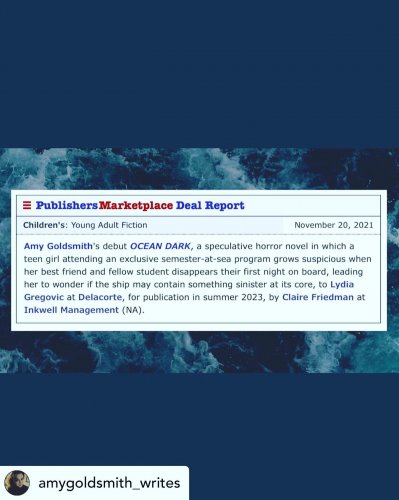Viewport: 399px width, 500px height.
Task: Click the '(NA).' rights note
Action: [x=133, y=310]
